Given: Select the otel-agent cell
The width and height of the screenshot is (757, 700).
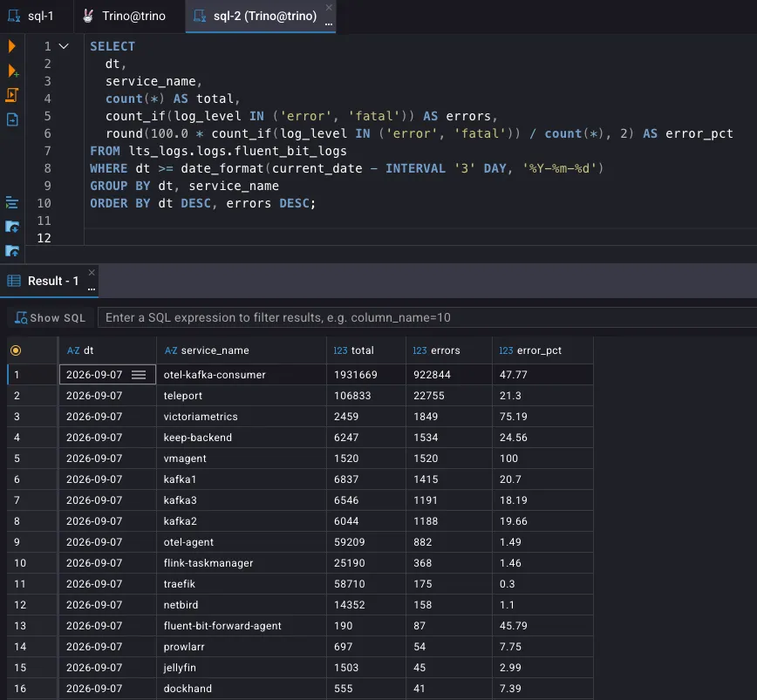Looking at the screenshot, I should [242, 541].
